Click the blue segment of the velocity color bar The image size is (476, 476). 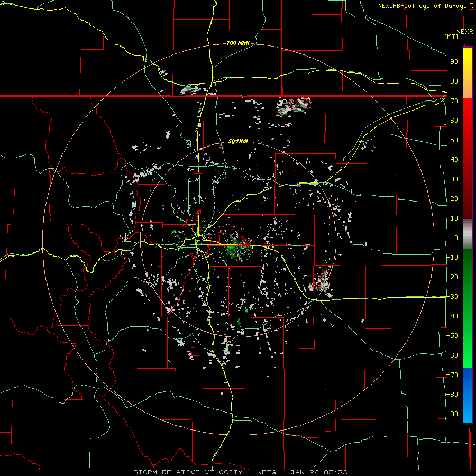(467, 395)
